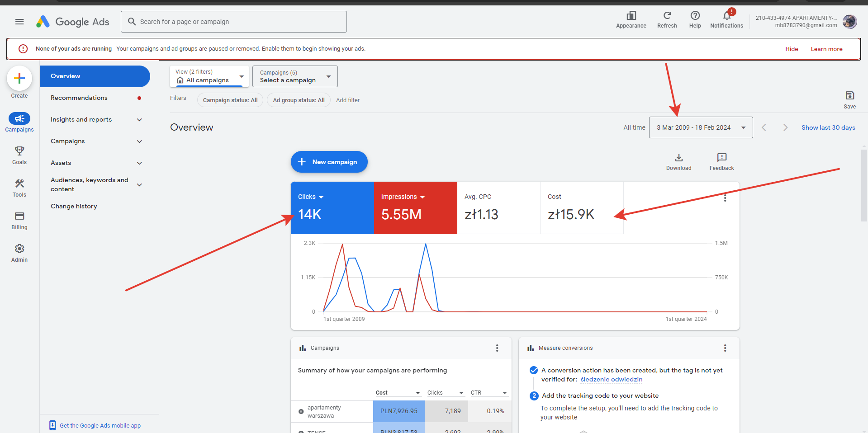Expand the Campaigns sidebar menu
868x433 pixels.
pos(96,141)
